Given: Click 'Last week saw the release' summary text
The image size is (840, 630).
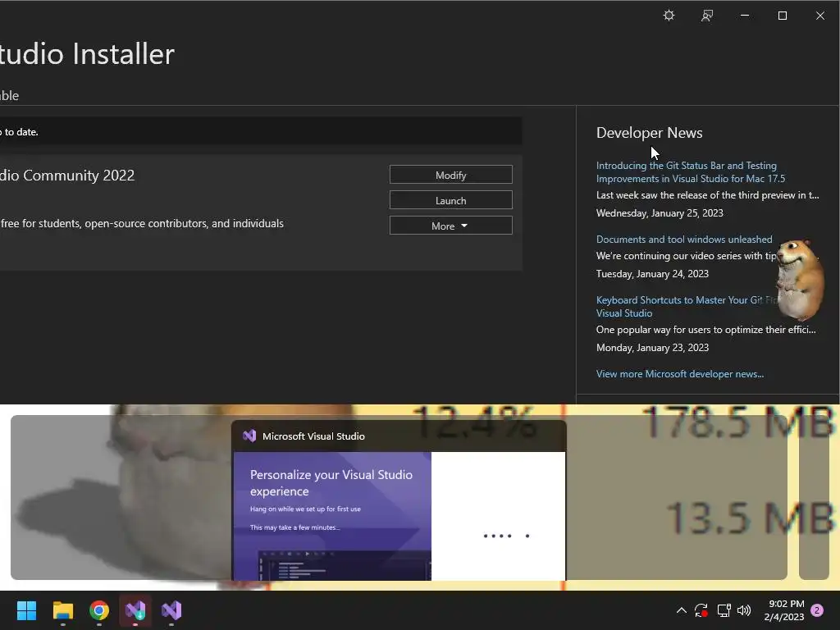Looking at the screenshot, I should (707, 195).
